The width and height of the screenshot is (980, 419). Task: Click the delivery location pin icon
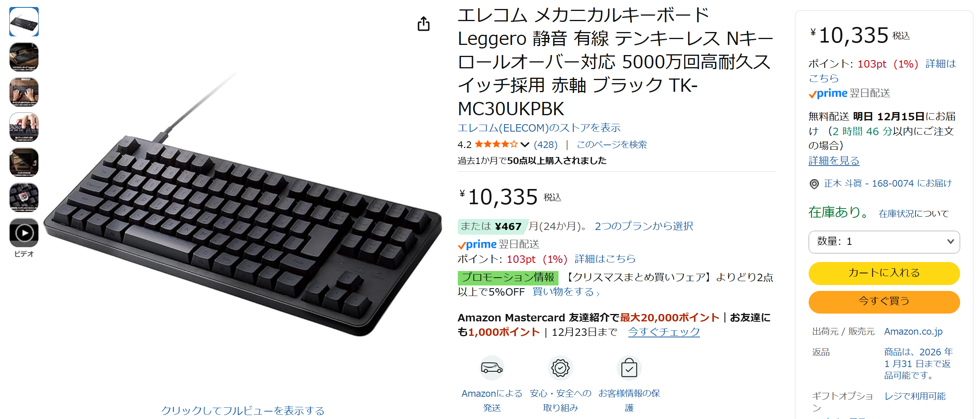[814, 184]
